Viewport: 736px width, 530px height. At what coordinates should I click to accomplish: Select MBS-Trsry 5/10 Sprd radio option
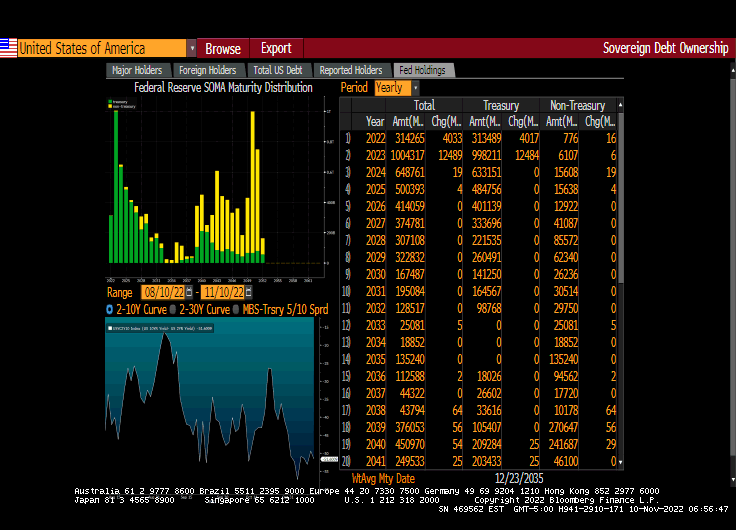coord(236,310)
